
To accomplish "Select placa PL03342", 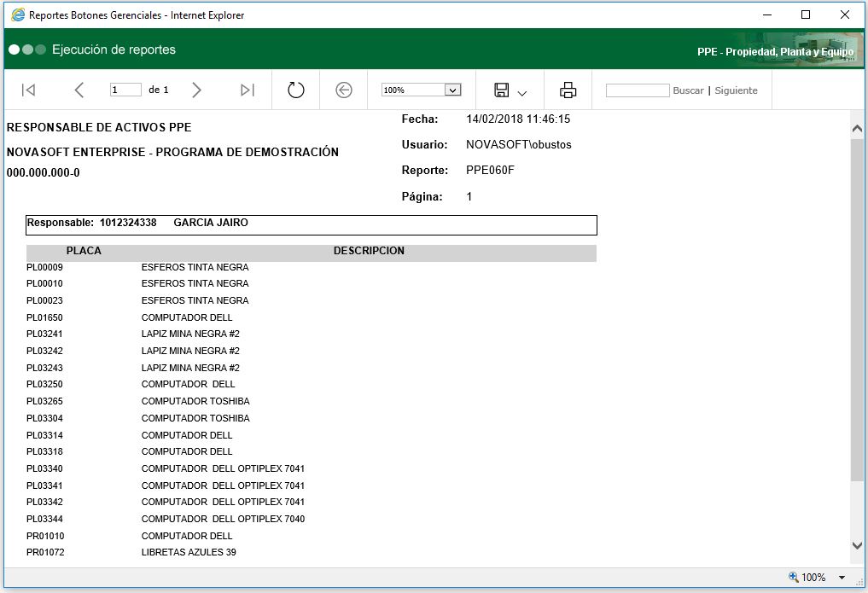I will pos(45,502).
